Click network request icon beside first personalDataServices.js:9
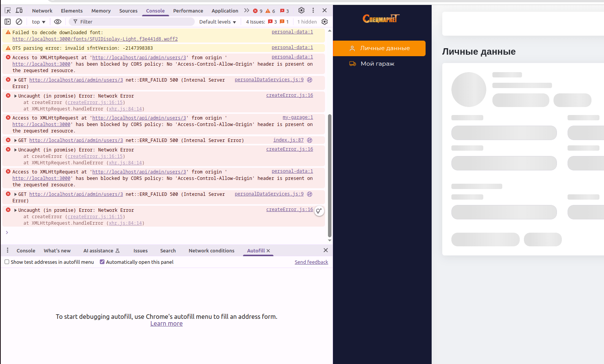 (x=310, y=80)
